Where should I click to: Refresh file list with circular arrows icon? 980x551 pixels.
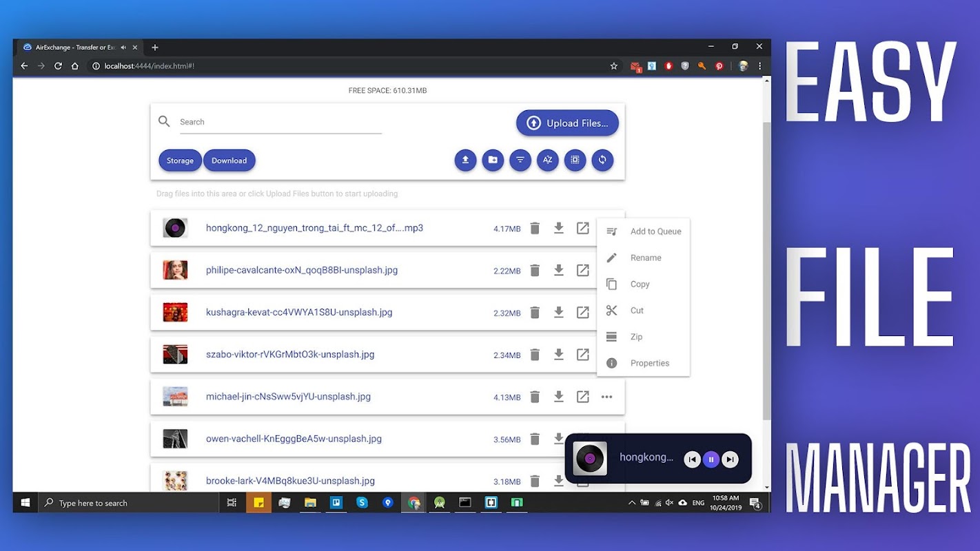[x=602, y=160]
